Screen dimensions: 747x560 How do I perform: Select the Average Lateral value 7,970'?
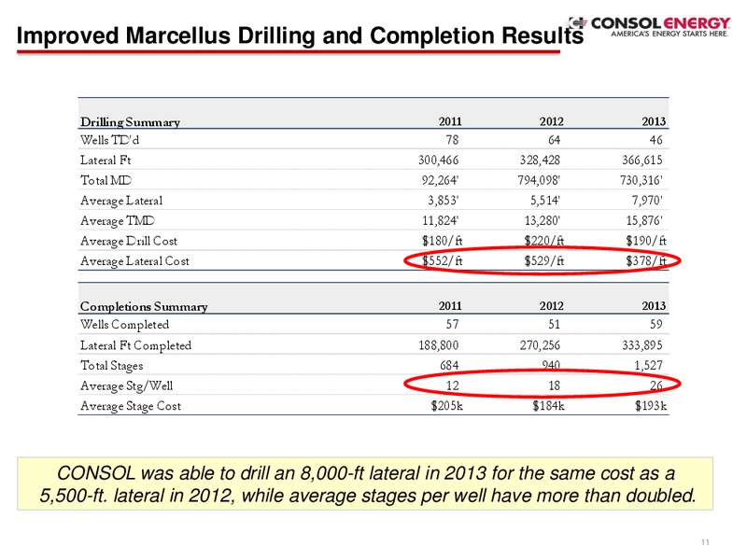647,201
